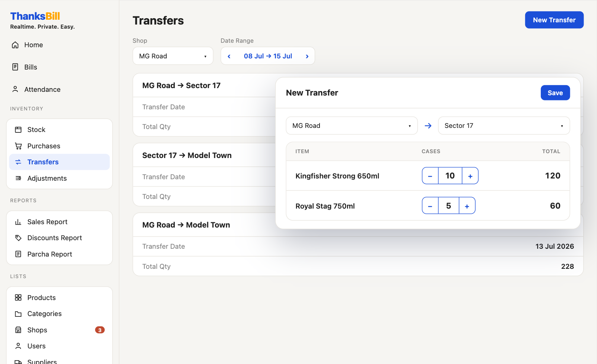Viewport: 597px width, 364px height.
Task: Open Parcha Report
Action: click(60, 254)
